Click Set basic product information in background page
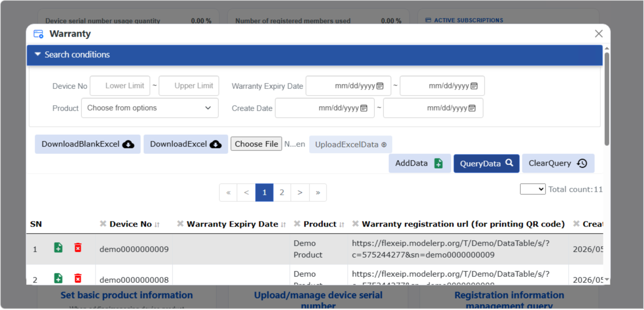This screenshot has width=644, height=310. pyautogui.click(x=126, y=295)
